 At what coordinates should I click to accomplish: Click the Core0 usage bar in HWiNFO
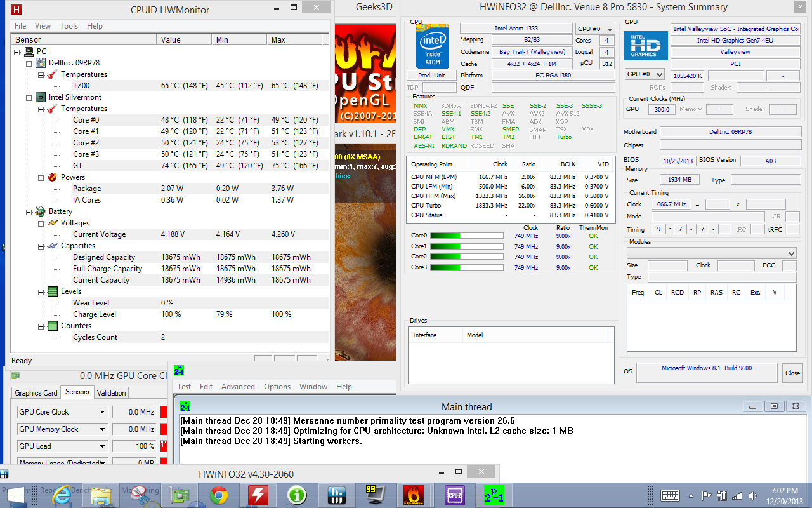[x=466, y=236]
